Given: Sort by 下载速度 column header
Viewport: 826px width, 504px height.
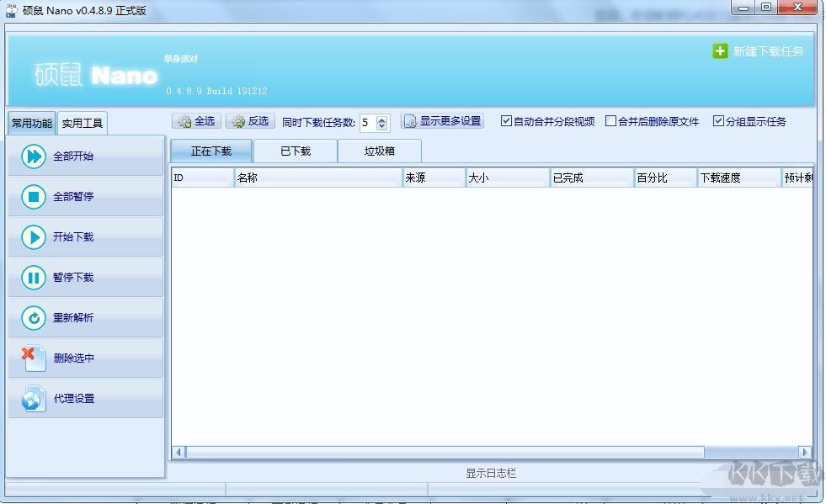Looking at the screenshot, I should 739,178.
